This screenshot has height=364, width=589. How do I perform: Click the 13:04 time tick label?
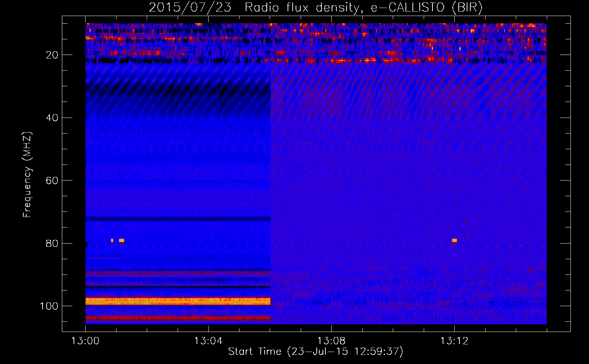point(208,341)
